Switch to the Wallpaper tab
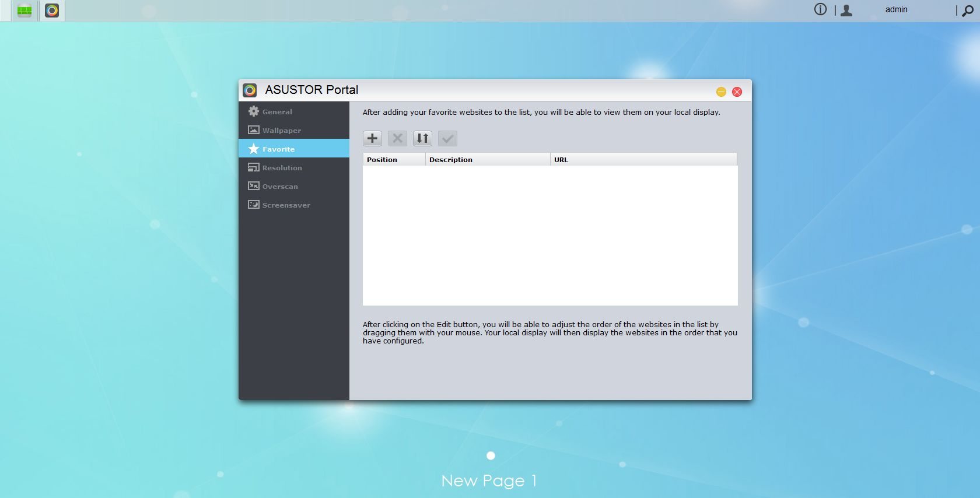The image size is (980, 498). [294, 130]
